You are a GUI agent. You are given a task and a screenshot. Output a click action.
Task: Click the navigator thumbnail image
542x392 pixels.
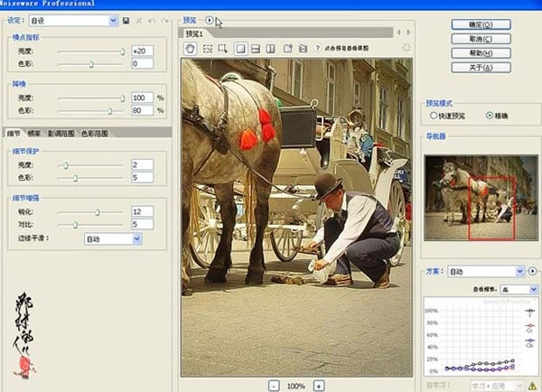click(x=481, y=198)
